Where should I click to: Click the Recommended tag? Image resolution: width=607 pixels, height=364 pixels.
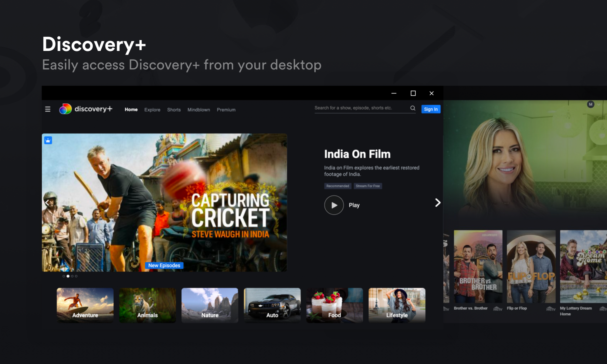tap(338, 186)
